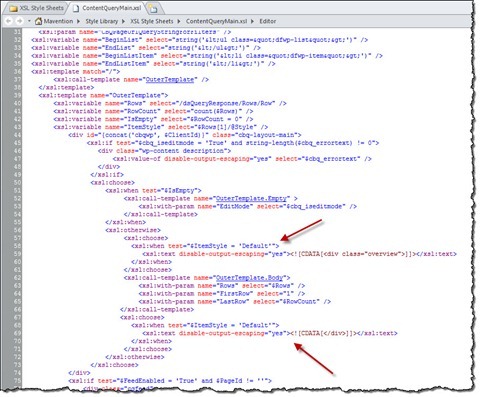Expand the arrow after Mavention breadcrumb
The height and width of the screenshot is (397, 480).
pyautogui.click(x=79, y=21)
